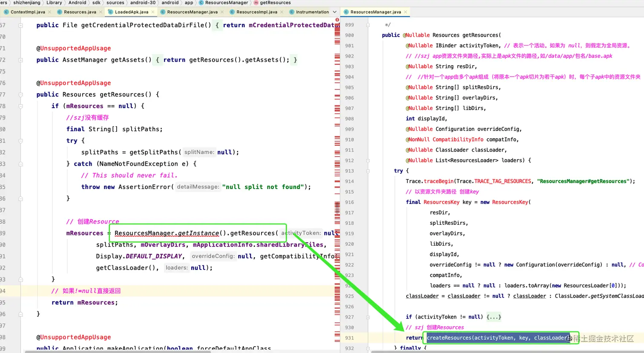Click the ContextImpl.java class file icon
Screen dimensions: 644x353
point(6,12)
